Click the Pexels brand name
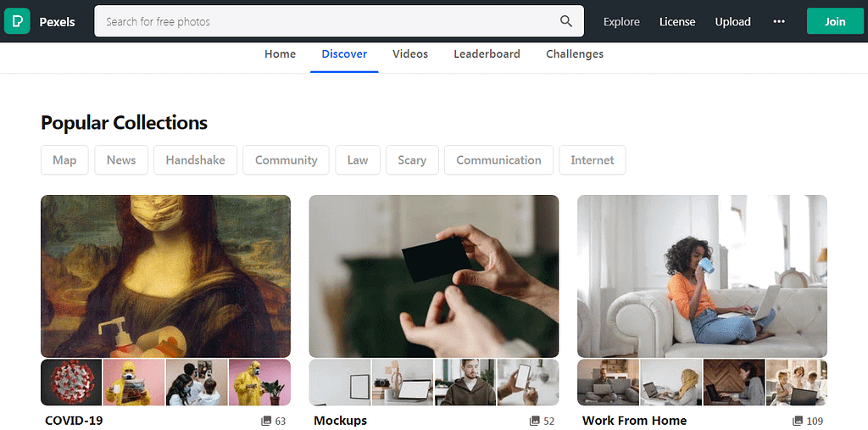The height and width of the screenshot is (430, 868). [x=57, y=22]
